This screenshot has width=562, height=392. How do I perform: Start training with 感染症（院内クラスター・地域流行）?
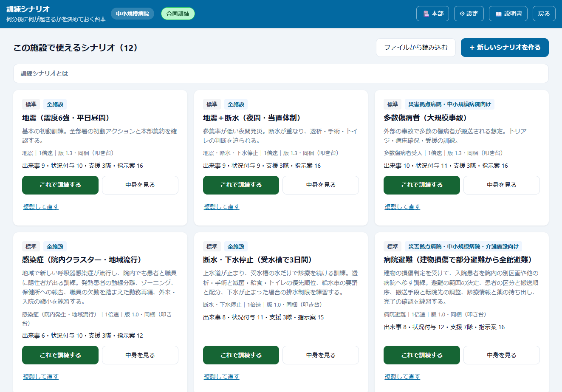tap(60, 355)
